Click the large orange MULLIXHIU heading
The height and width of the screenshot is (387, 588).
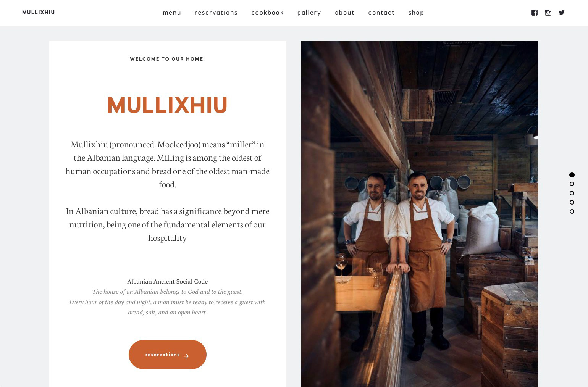167,105
